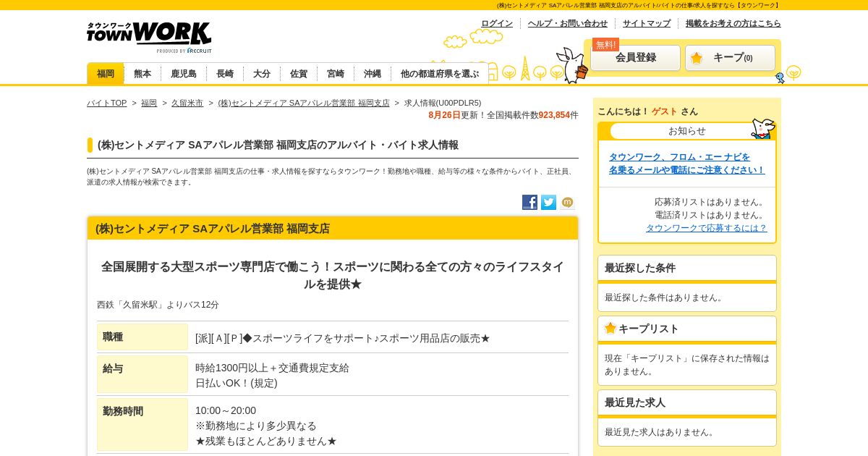Go to 福岡 breadcrumb link

[x=149, y=103]
